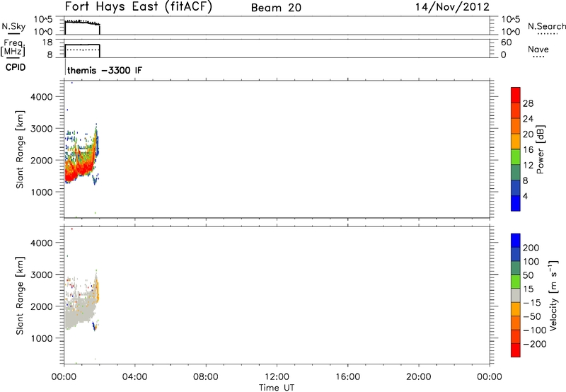Click the '08:00' time axis tick label

coord(206,377)
